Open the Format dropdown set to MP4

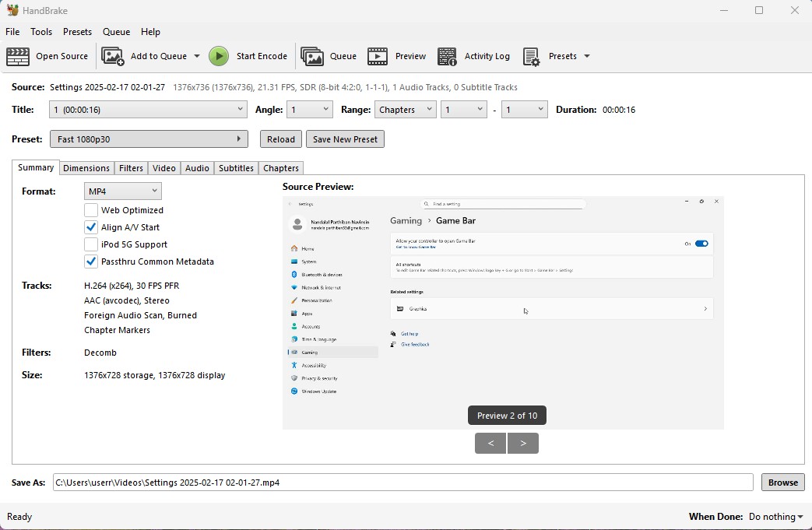click(123, 191)
